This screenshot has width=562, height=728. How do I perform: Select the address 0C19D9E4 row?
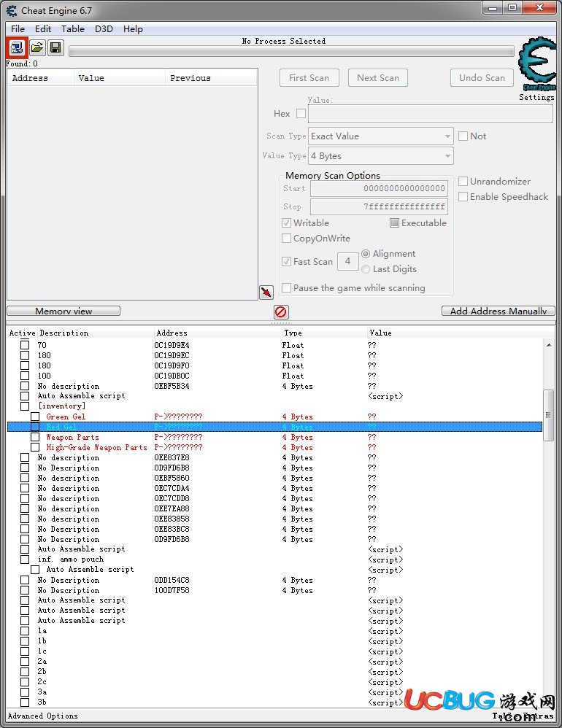click(274, 345)
